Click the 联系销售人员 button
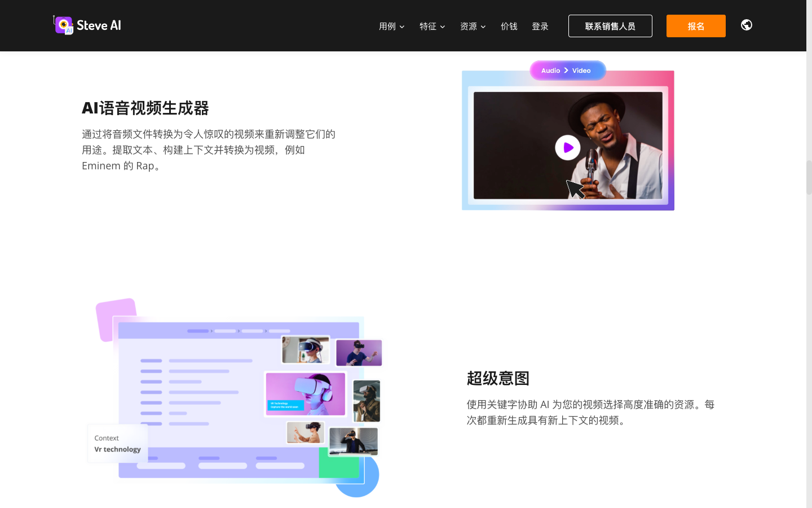 tap(610, 25)
